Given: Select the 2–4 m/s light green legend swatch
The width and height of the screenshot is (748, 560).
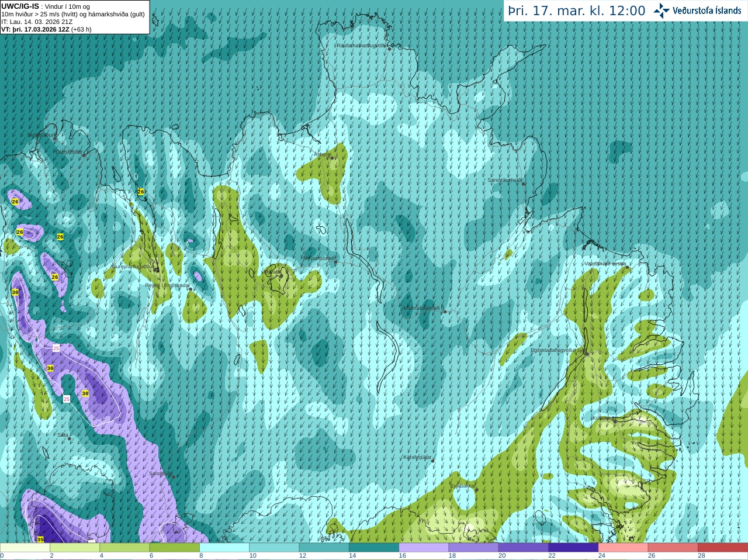Looking at the screenshot, I should click(75, 548).
